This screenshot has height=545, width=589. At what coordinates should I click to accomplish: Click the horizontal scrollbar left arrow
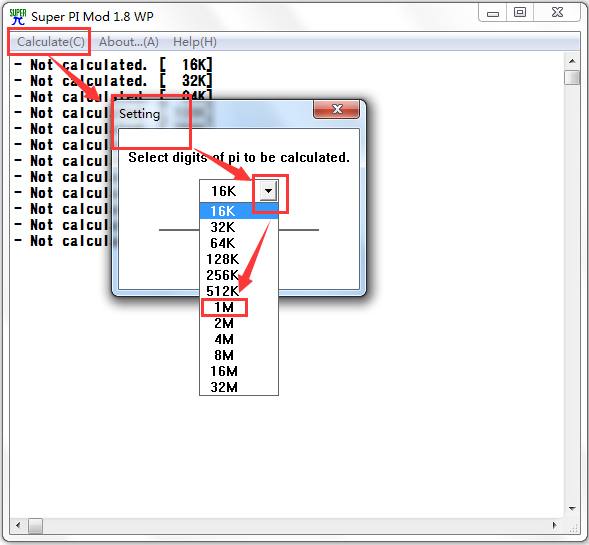coord(18,525)
